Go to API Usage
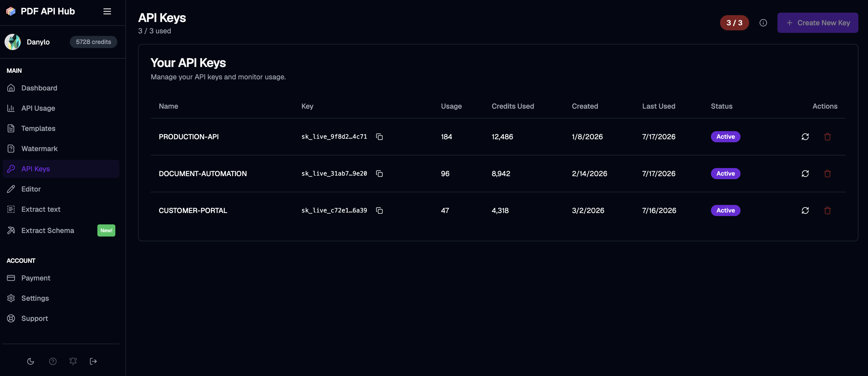Image resolution: width=868 pixels, height=376 pixels. pos(61,108)
